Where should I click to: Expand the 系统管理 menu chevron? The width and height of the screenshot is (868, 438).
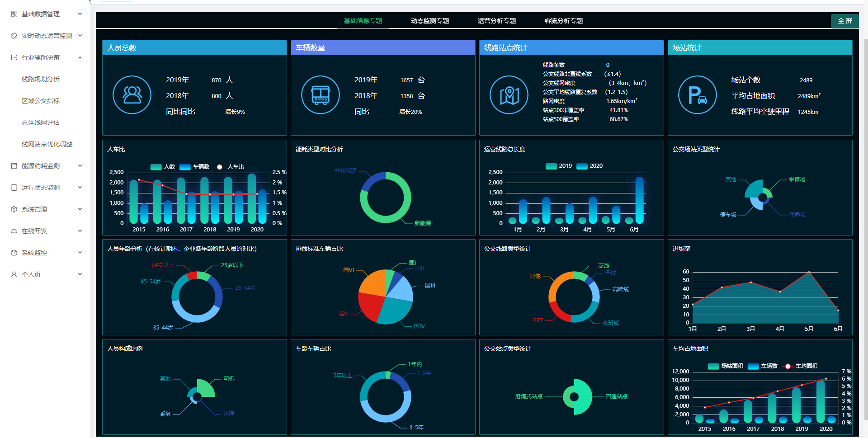[80, 209]
